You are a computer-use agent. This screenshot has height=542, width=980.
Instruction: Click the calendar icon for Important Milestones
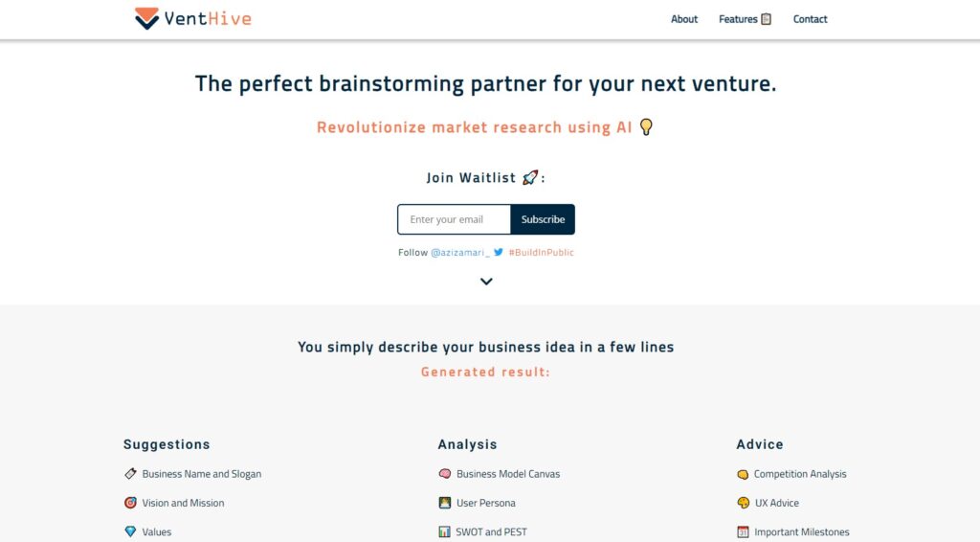(743, 532)
